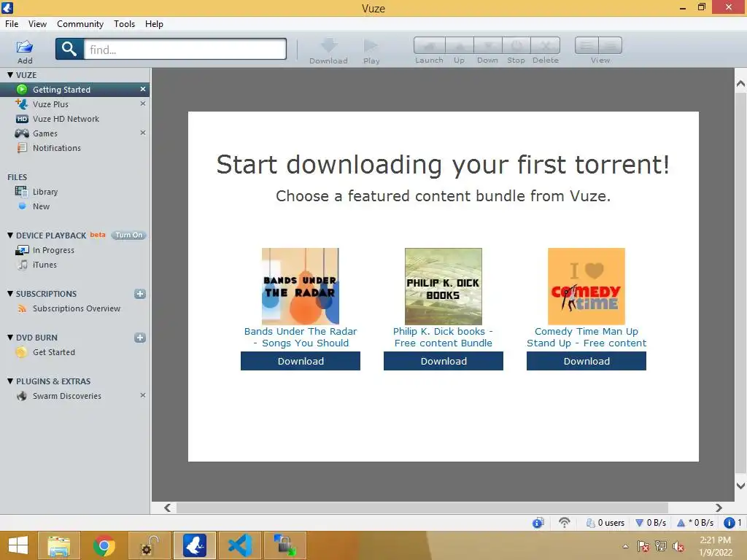Collapse the SUBSCRIPTIONS section
This screenshot has height=560, width=747.
(x=10, y=294)
